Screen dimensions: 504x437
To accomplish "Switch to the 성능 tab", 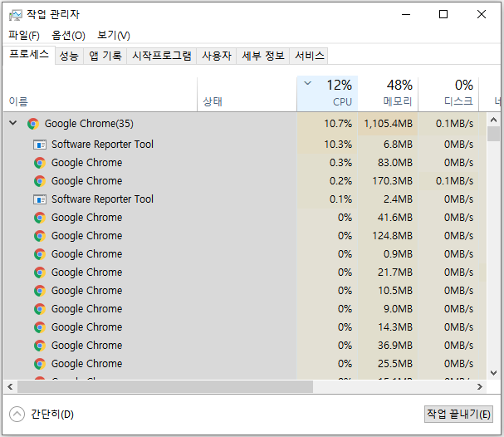I will coord(69,56).
